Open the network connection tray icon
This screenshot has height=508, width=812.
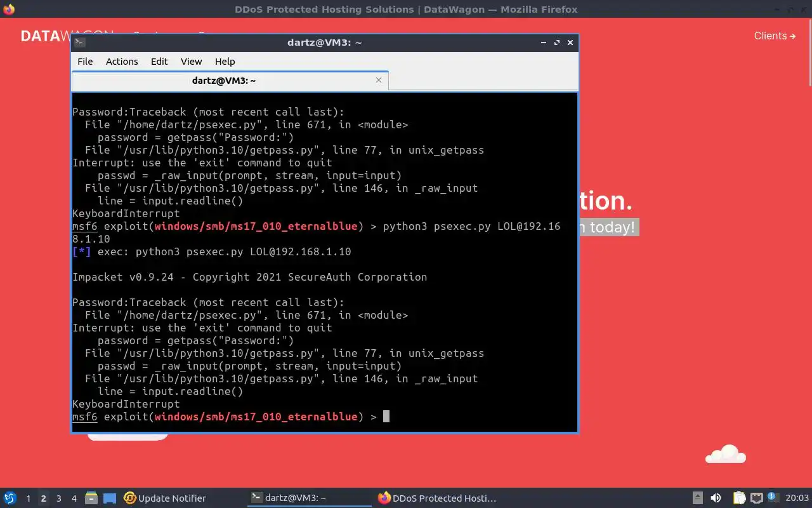[x=756, y=498]
